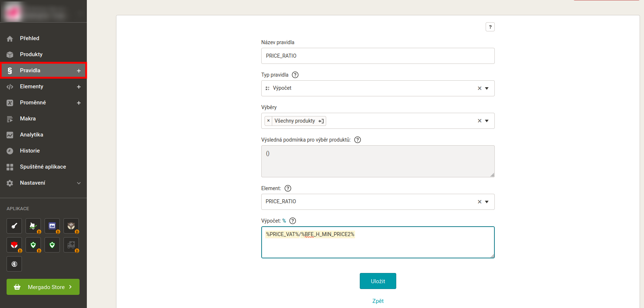
Task: Open the coin app icon
Action: (14, 264)
